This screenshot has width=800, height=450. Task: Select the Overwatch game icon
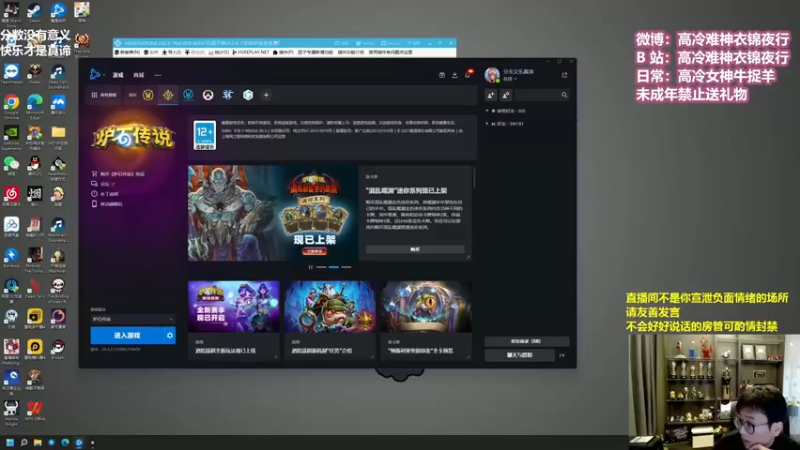click(x=208, y=95)
